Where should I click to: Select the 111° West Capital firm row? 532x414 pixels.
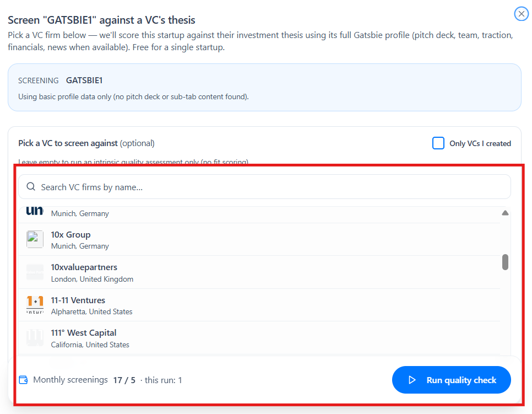(x=259, y=338)
